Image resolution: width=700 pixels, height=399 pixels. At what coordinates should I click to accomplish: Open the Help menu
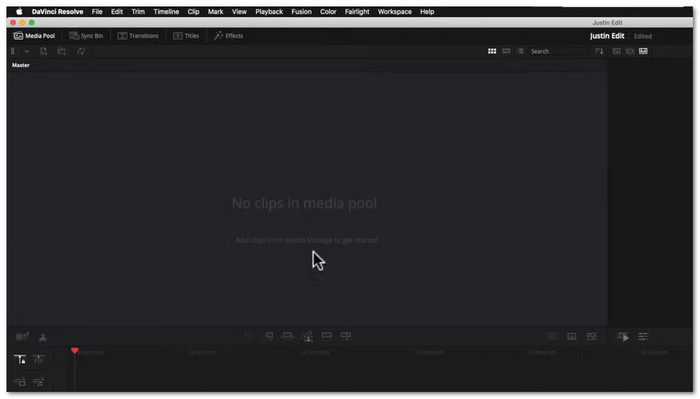427,12
